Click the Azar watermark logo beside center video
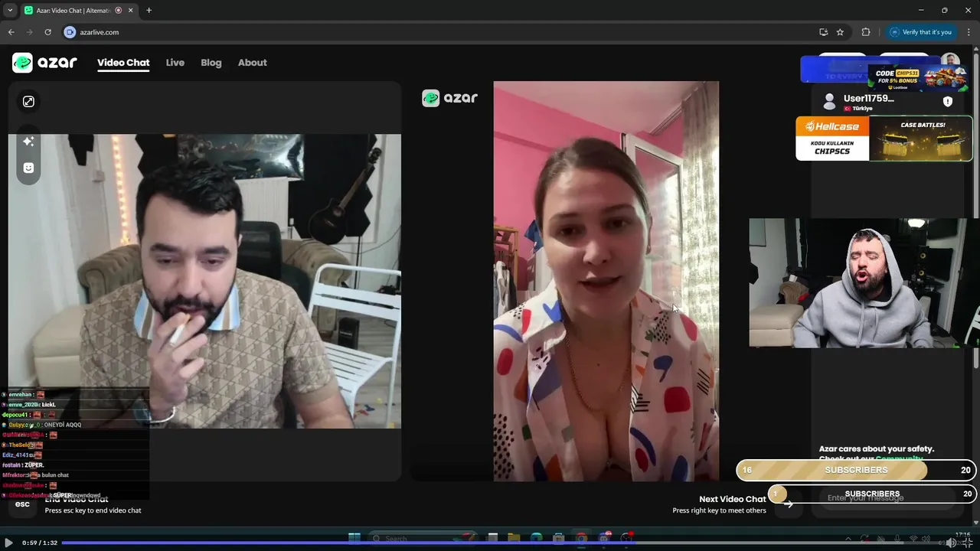The width and height of the screenshot is (980, 551). click(x=449, y=98)
